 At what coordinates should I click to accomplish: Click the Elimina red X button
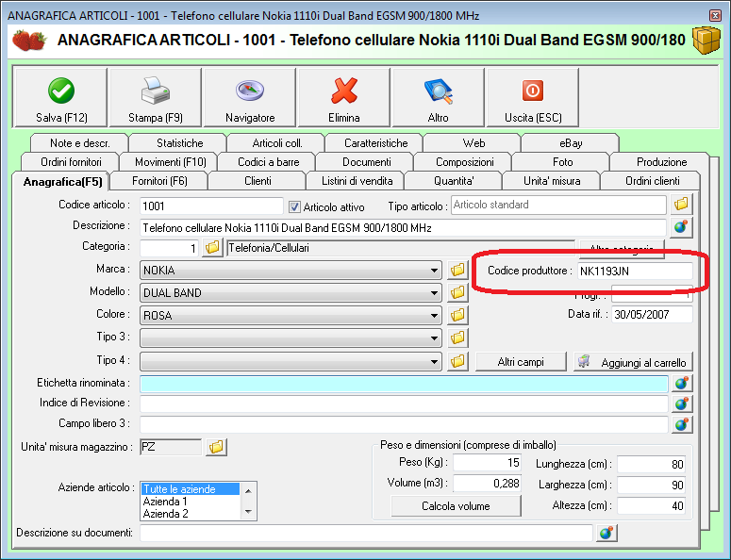coord(344,97)
